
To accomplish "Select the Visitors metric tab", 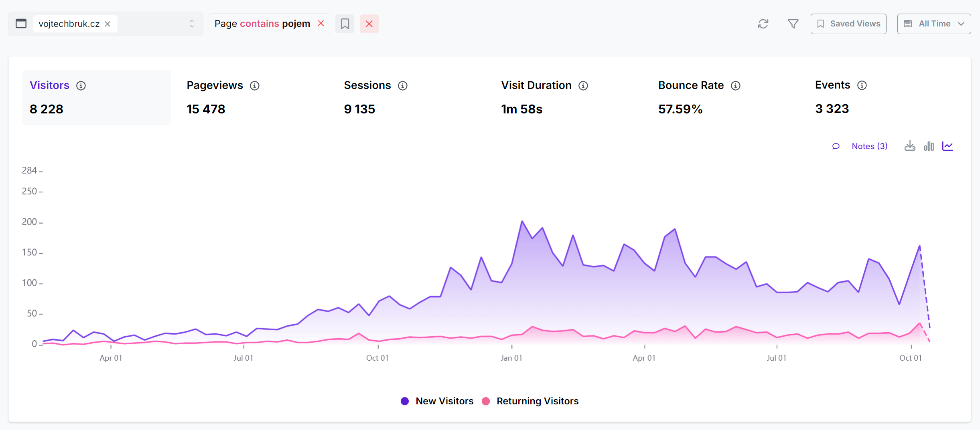I will pyautogui.click(x=97, y=97).
